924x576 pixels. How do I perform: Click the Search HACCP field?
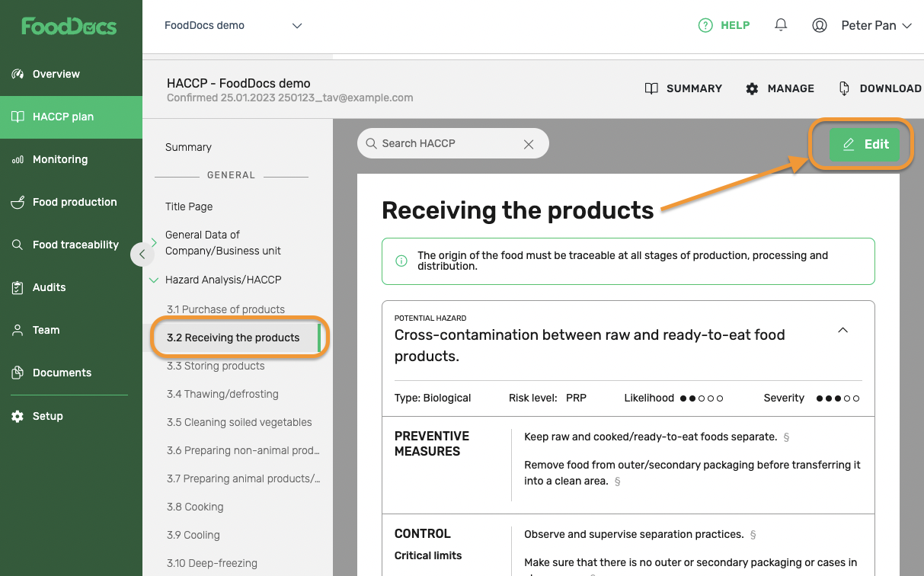pyautogui.click(x=452, y=143)
